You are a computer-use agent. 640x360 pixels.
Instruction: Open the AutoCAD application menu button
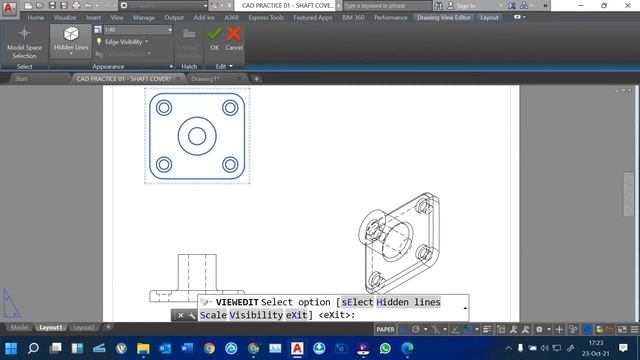click(x=9, y=8)
